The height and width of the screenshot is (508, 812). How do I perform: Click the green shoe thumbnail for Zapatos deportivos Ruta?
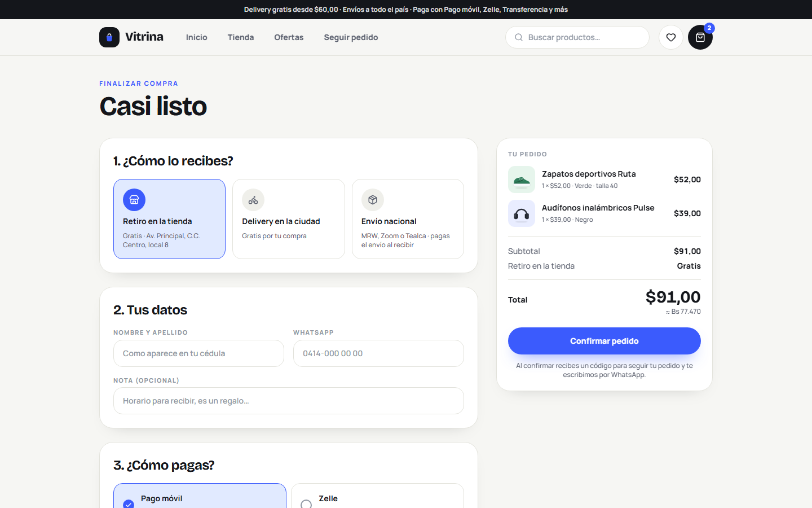click(x=522, y=179)
